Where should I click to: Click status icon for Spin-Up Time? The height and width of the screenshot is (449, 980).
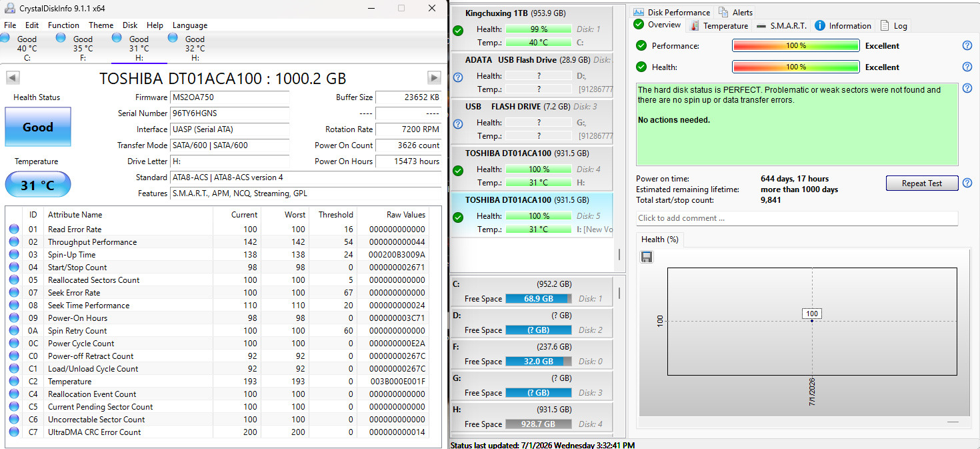[x=14, y=255]
